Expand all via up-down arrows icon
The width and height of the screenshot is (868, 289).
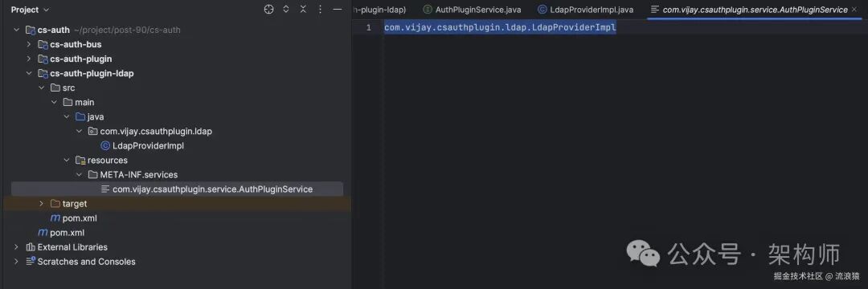tap(286, 10)
